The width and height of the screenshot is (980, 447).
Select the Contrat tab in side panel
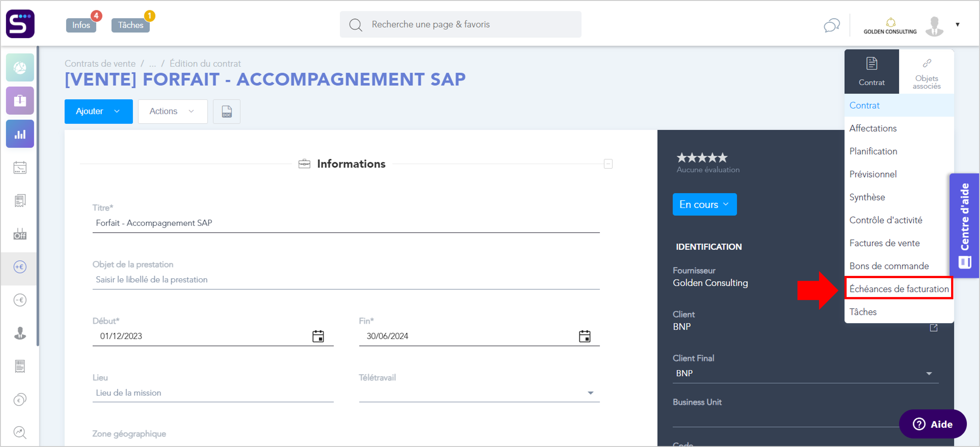(872, 72)
